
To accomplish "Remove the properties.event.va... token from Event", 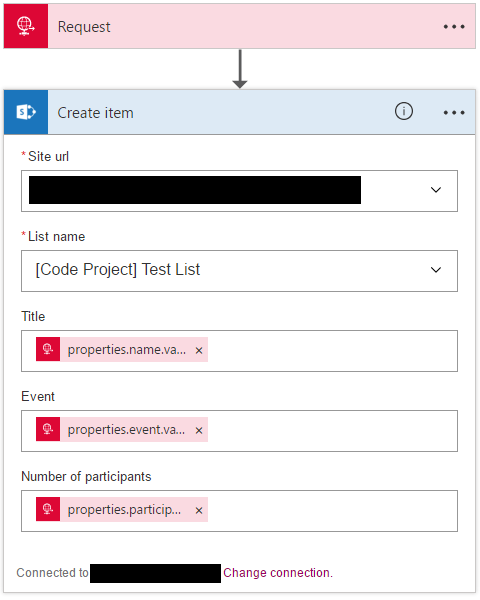I will coord(199,430).
